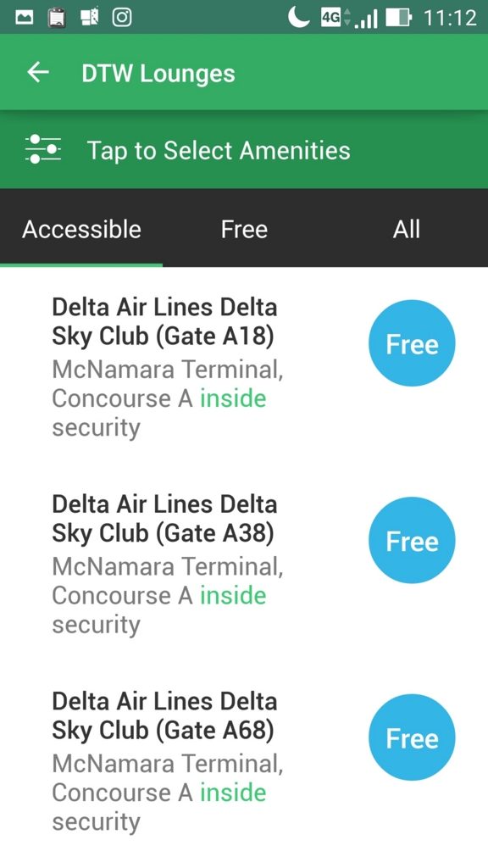
Task: Tap the Instagram notification icon
Action: point(122,18)
